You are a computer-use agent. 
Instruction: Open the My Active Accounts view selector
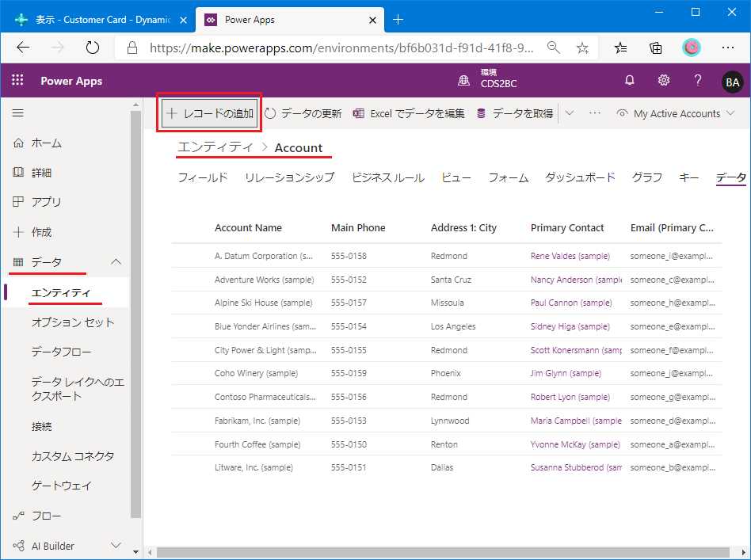tap(676, 113)
